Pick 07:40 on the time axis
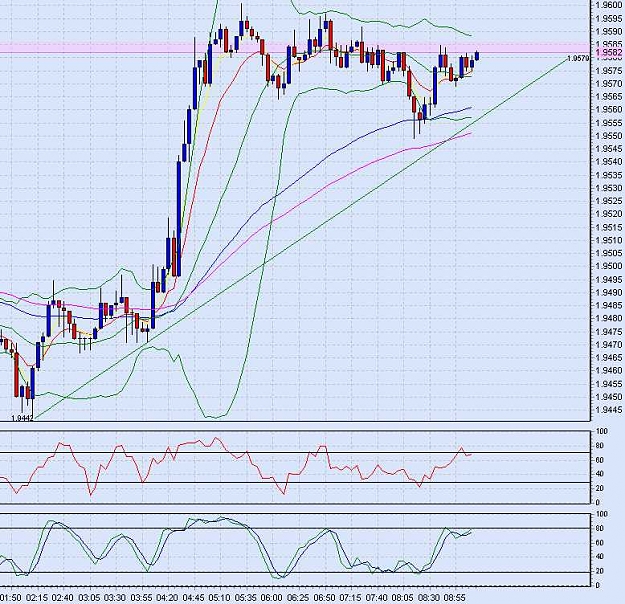The height and width of the screenshot is (604, 625). pos(376,598)
